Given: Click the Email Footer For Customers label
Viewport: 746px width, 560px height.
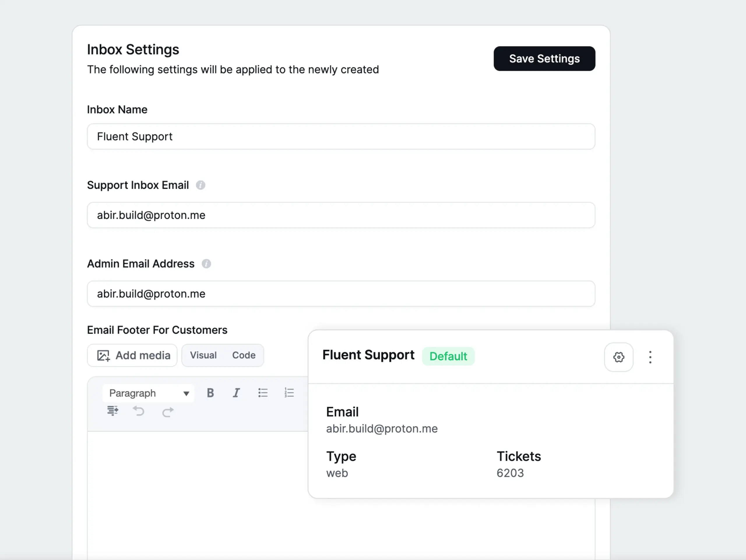Looking at the screenshot, I should pyautogui.click(x=157, y=330).
